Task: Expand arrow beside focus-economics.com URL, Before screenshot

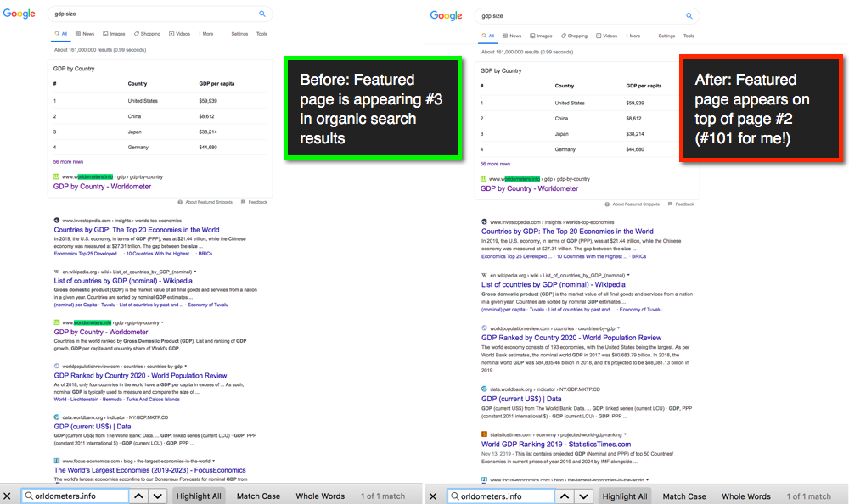Action: [x=213, y=461]
